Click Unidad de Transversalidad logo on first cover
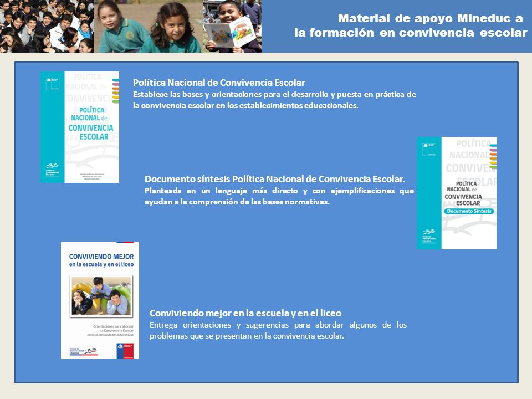The width and height of the screenshot is (532, 399). click(x=52, y=170)
